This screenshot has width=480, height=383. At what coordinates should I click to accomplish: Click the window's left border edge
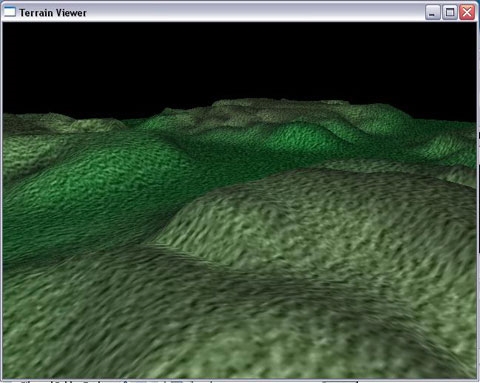coord(2,200)
